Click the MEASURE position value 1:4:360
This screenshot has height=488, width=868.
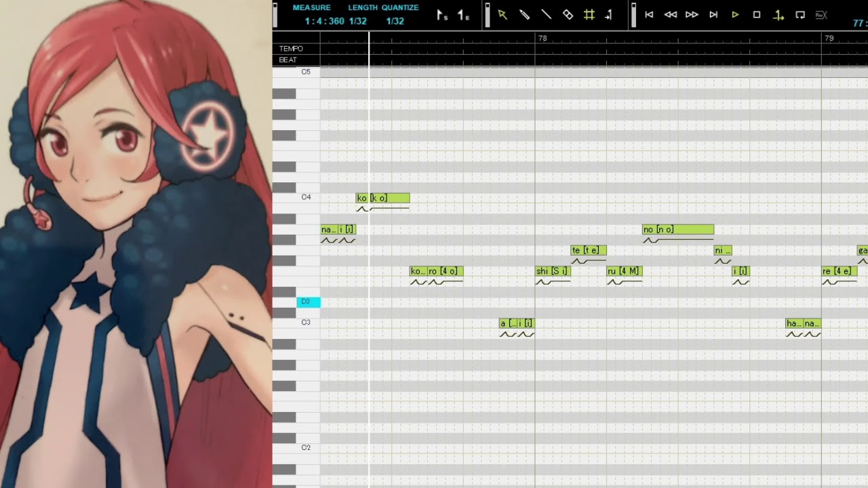(x=325, y=21)
